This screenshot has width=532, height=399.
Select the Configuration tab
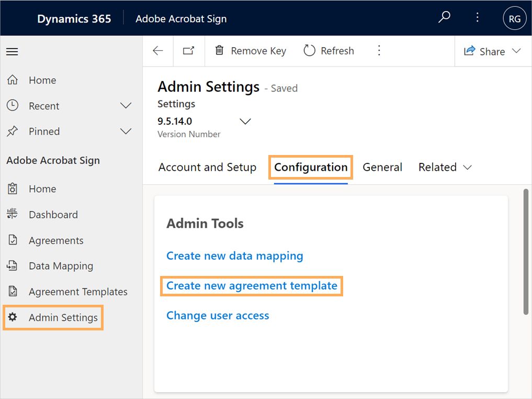(311, 167)
